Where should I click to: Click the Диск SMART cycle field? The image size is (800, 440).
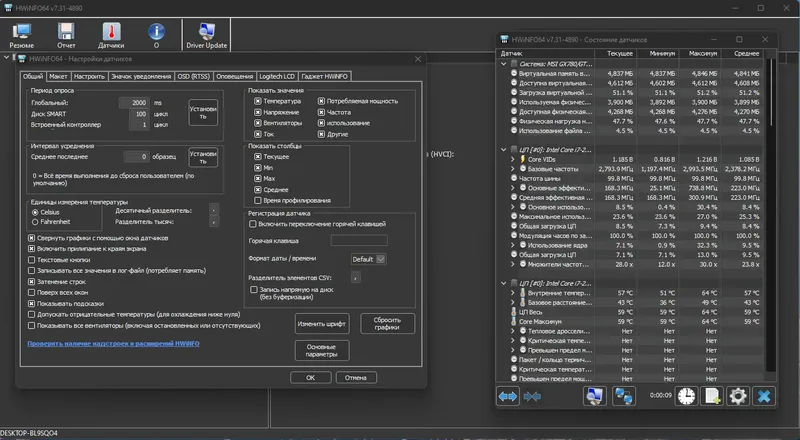click(139, 114)
